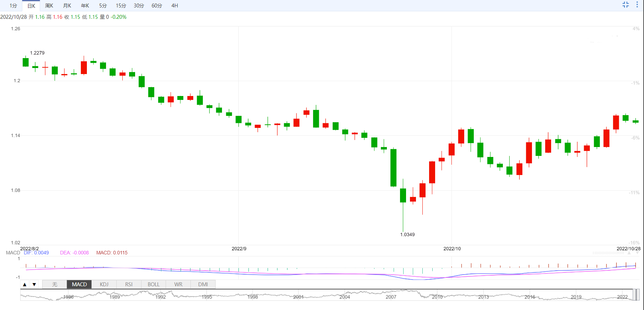Viewport: 644px width, 310px height.
Task: Click the black down arrow beside indicator tabs
Action: point(34,284)
